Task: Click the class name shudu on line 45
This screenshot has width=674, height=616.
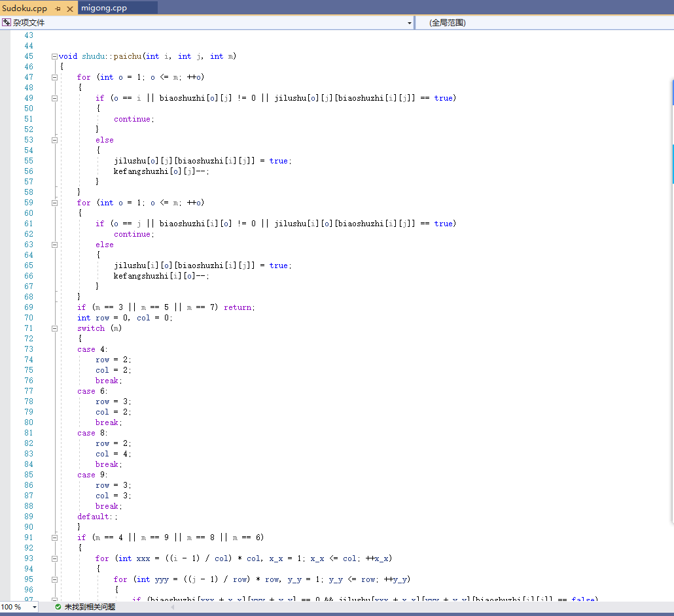Action: (94, 56)
